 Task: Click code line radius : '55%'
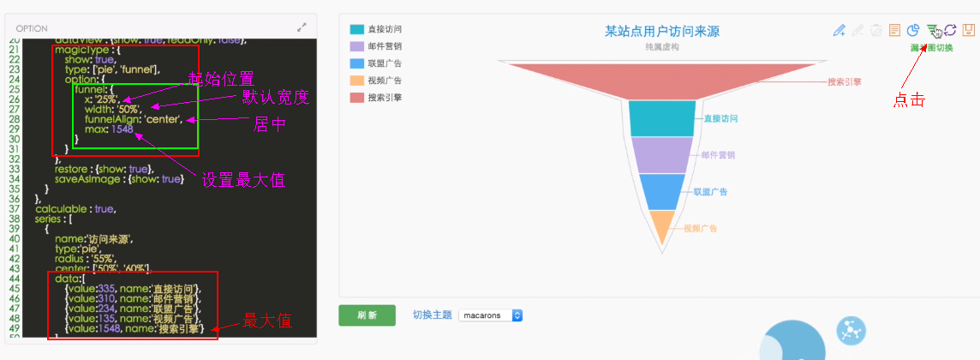87,258
